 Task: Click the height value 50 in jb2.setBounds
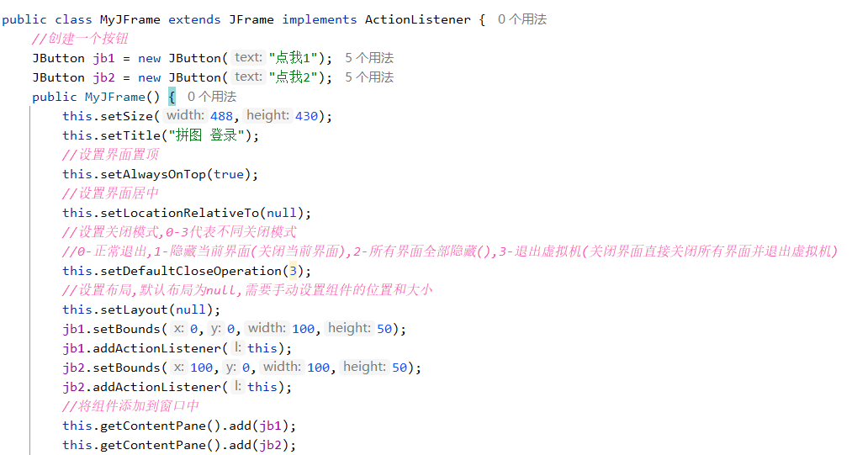click(400, 368)
